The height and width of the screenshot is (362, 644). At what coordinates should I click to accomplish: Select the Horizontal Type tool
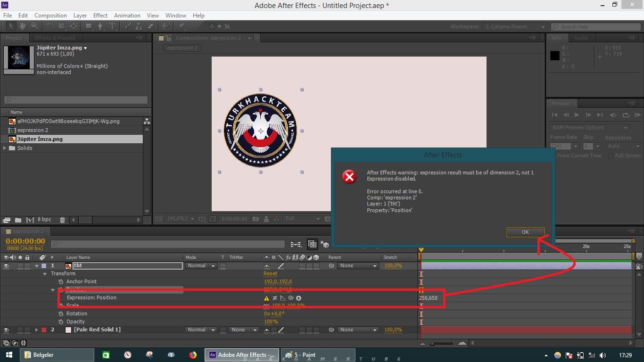click(x=112, y=26)
